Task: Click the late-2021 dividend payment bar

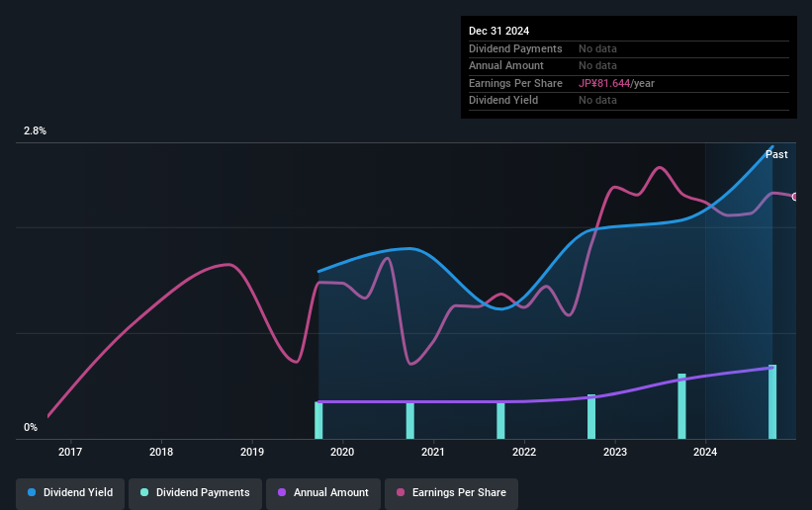Action: click(500, 420)
